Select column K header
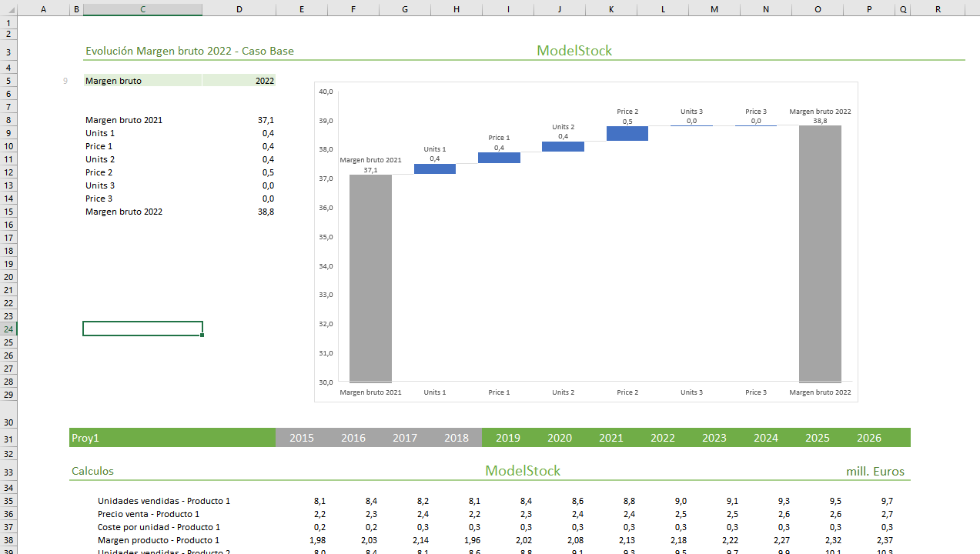Viewport: 980px width, 554px height. (610, 9)
